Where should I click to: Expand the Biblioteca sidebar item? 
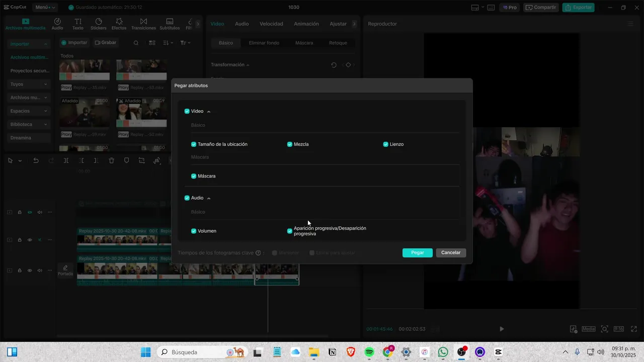29,125
